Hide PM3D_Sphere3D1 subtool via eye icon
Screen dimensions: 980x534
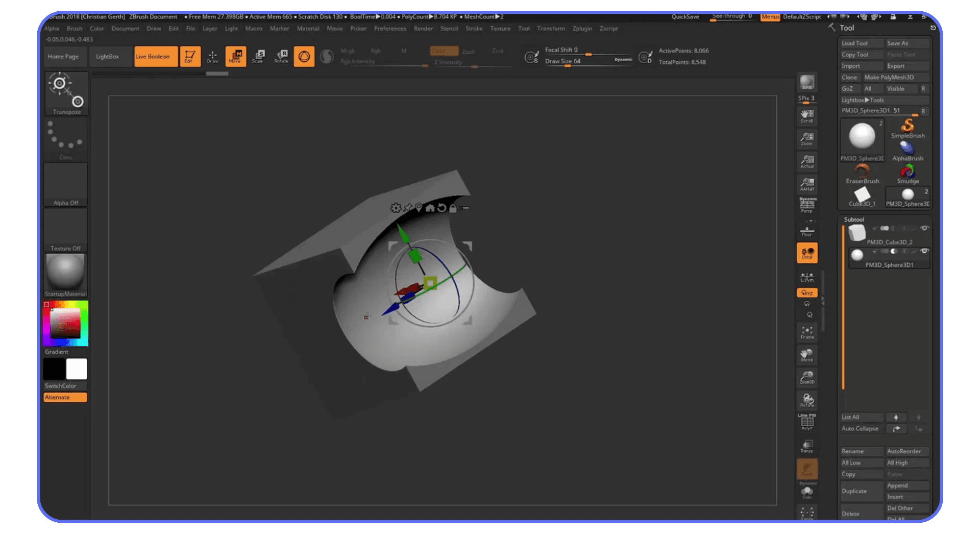click(x=924, y=251)
